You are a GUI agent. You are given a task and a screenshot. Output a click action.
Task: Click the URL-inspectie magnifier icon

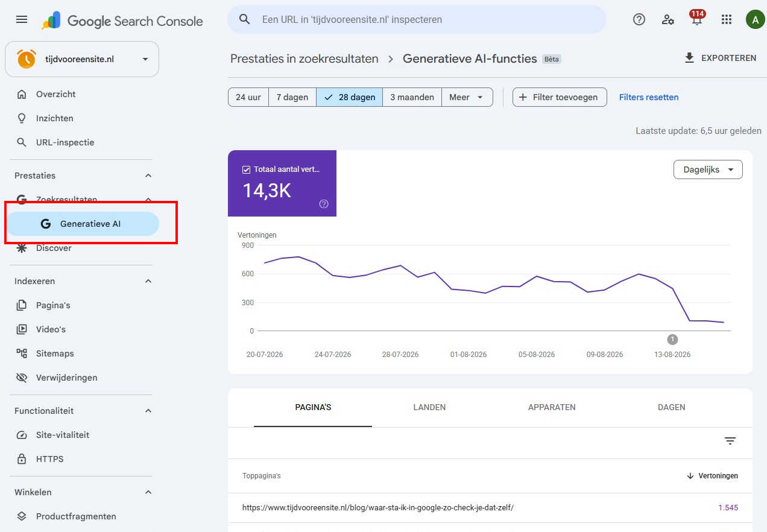[22, 142]
